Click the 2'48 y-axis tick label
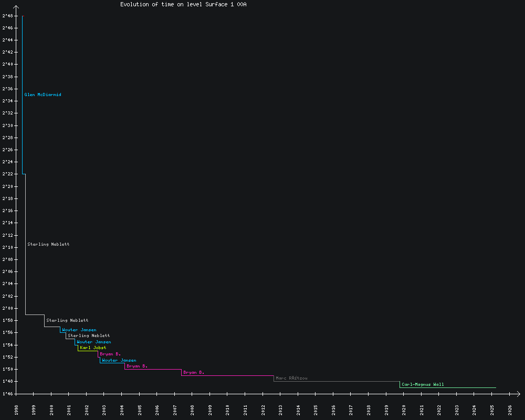Screen dimensions: 525x420 [x=7, y=16]
